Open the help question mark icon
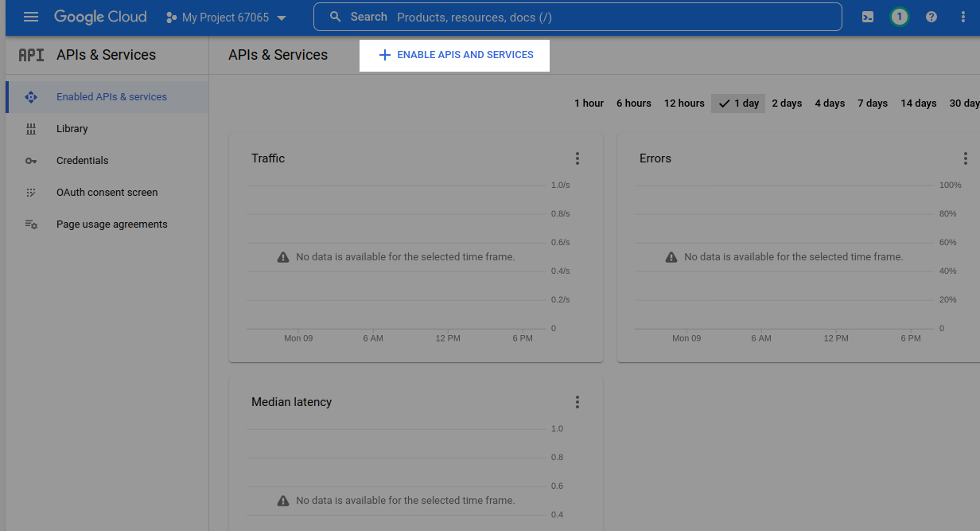Image resolution: width=980 pixels, height=531 pixels. pyautogui.click(x=931, y=17)
